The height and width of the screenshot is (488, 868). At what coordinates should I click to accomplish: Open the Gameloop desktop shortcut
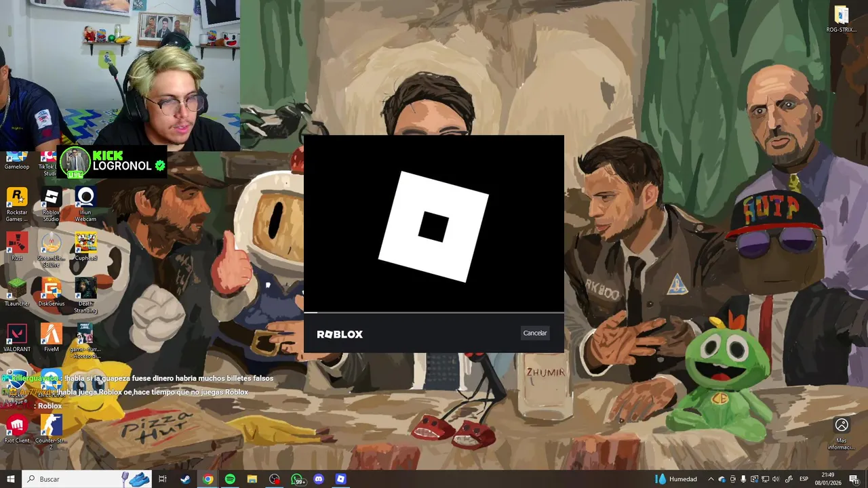(x=17, y=161)
